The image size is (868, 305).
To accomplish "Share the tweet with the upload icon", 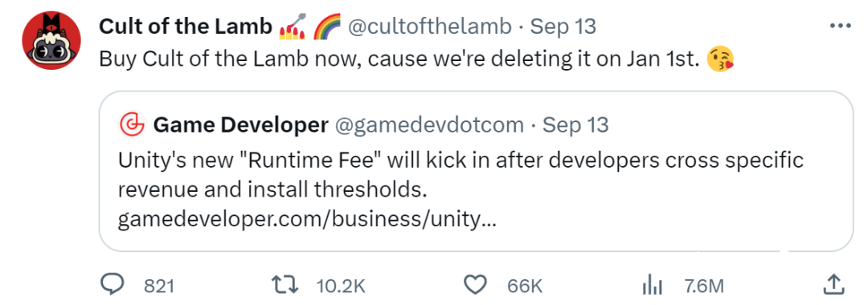I will click(833, 284).
